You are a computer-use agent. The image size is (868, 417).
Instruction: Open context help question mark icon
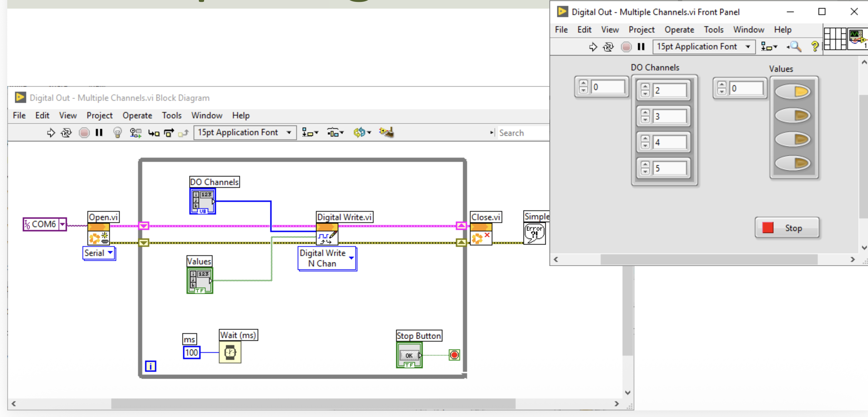(815, 46)
